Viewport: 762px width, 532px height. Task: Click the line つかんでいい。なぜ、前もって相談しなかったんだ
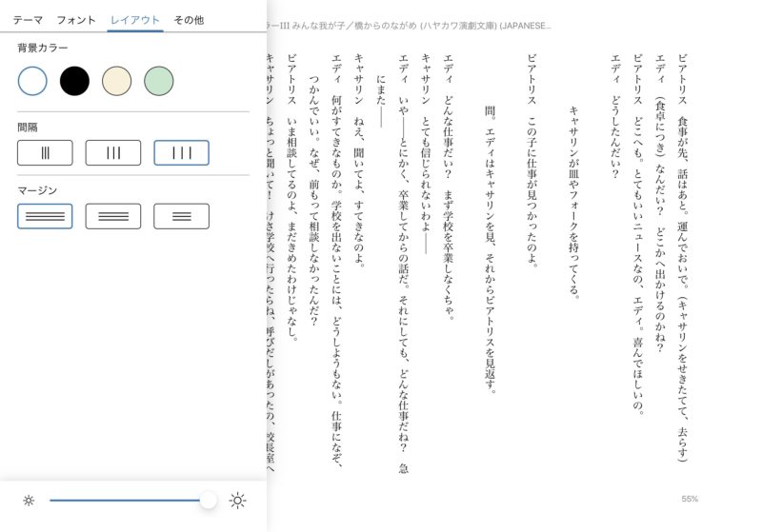pyautogui.click(x=314, y=201)
